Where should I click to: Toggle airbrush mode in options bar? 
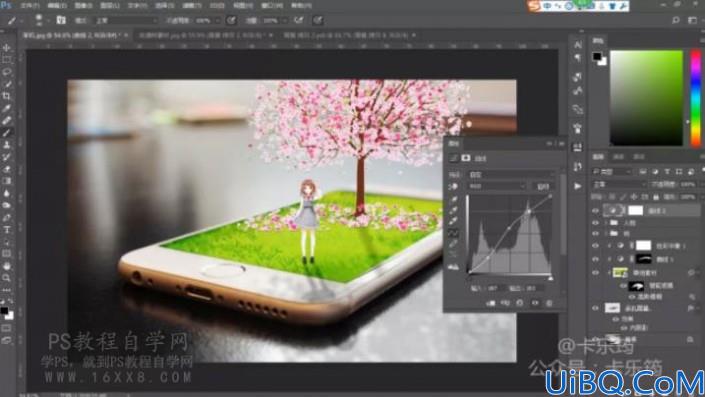coord(299,20)
